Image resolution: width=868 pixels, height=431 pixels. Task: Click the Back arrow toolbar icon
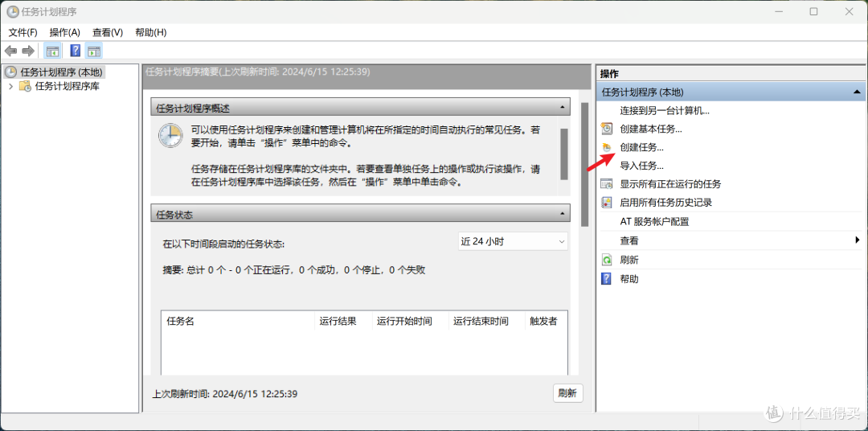(11, 51)
